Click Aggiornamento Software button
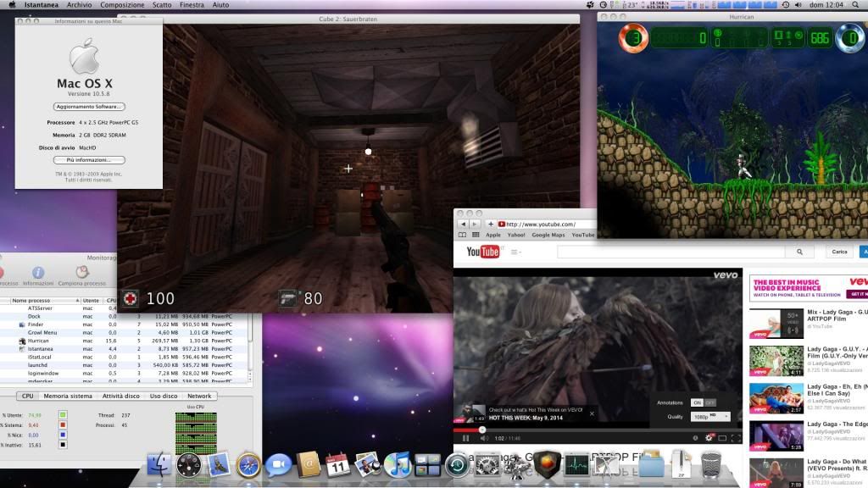 pos(88,107)
